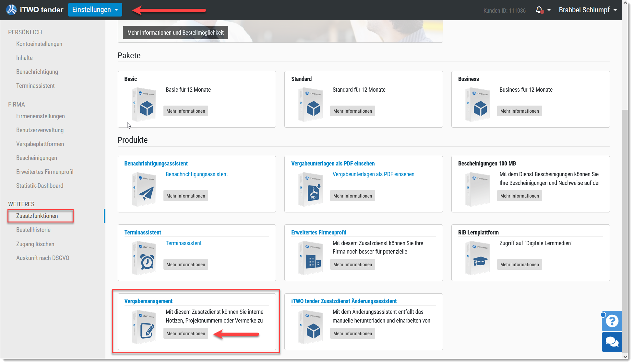The width and height of the screenshot is (633, 364).
Task: Click the Vergabeunterlagen PDF product icon
Action: (x=311, y=189)
